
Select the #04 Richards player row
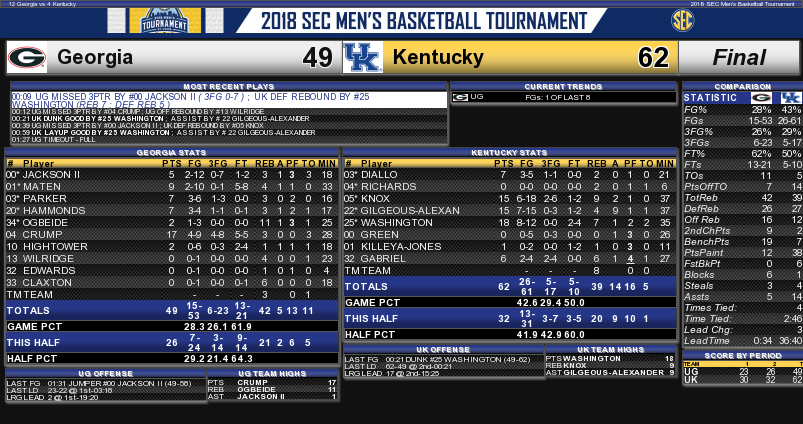pos(510,186)
